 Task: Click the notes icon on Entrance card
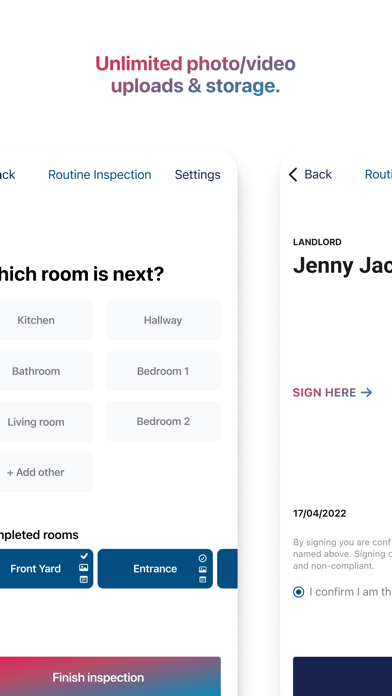(202, 579)
